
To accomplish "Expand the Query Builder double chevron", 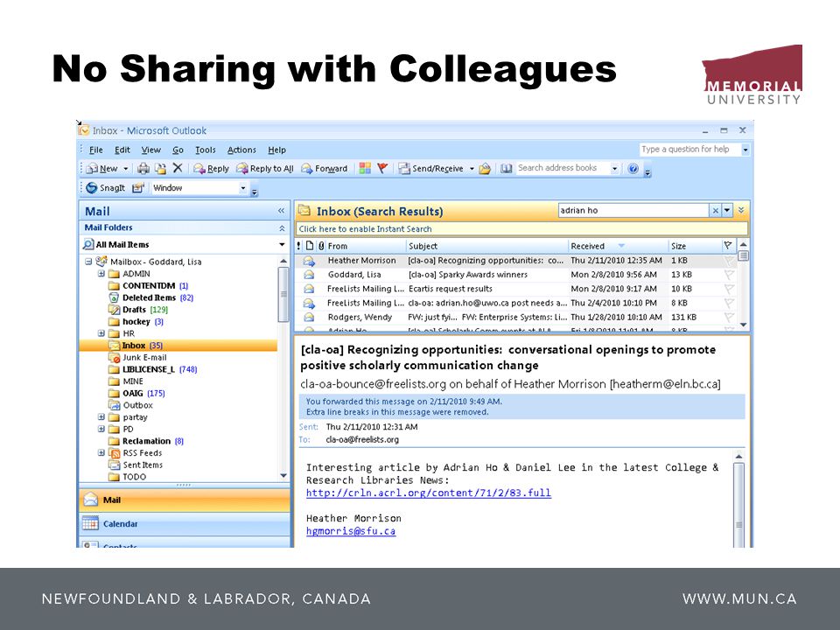I will pos(741,211).
